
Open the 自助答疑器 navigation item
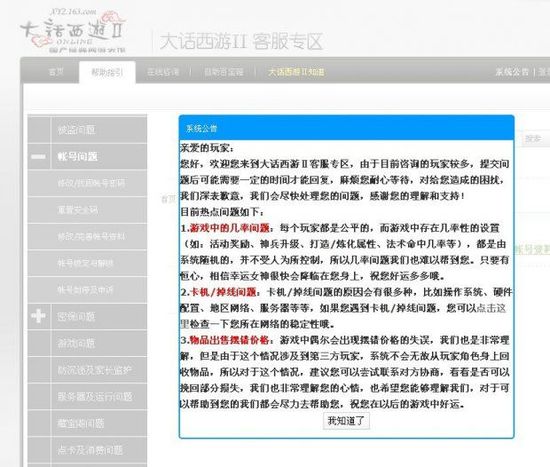click(x=223, y=72)
